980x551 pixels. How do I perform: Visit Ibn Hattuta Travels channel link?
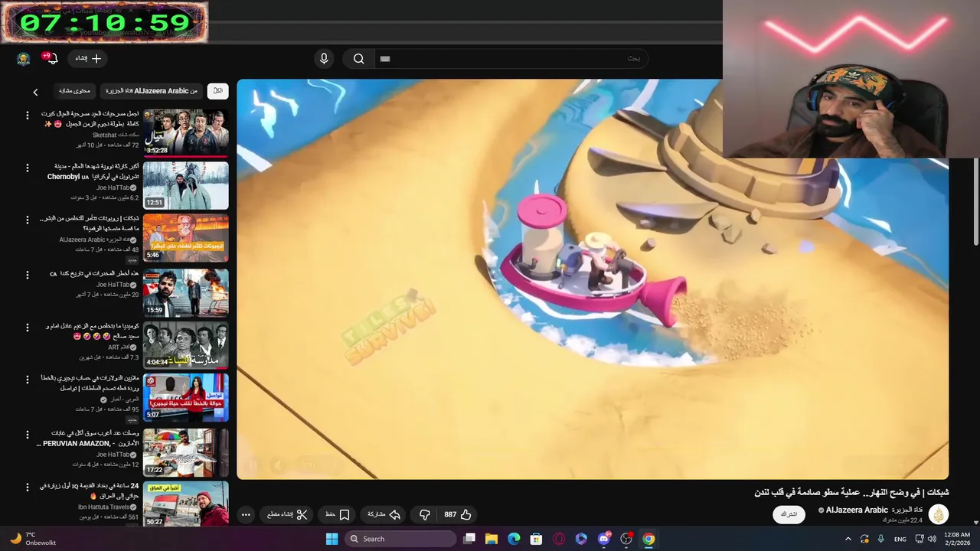tap(108, 507)
